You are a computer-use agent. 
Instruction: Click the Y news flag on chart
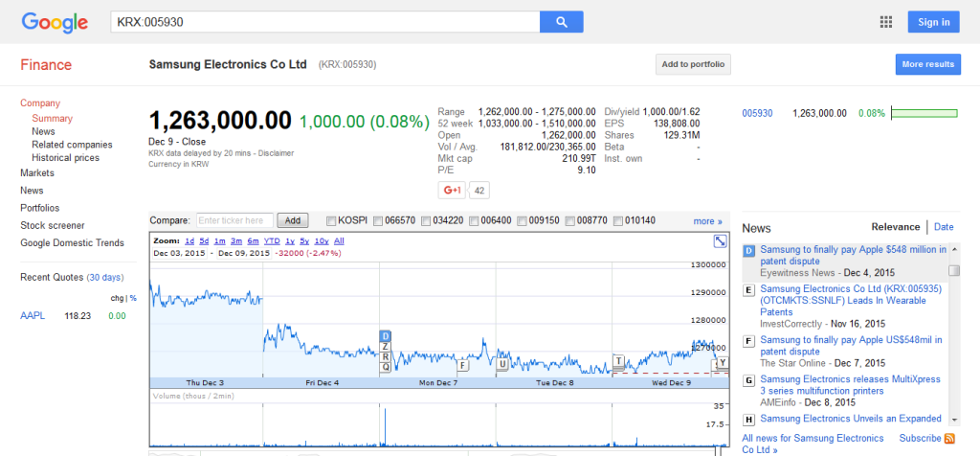coord(723,362)
